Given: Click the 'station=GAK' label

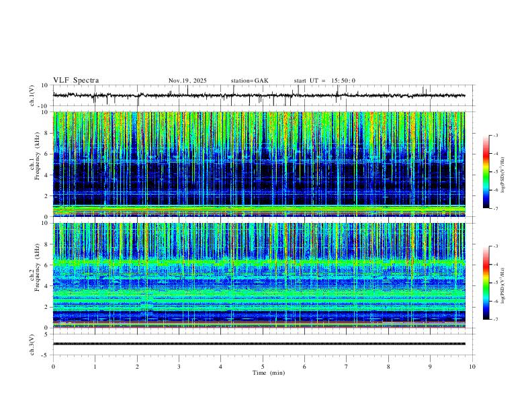Looking at the screenshot, I should (x=249, y=81).
